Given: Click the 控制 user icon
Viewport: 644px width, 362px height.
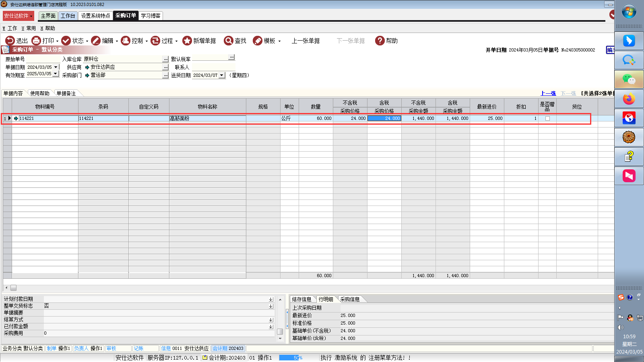Looking at the screenshot, I should coord(126,41).
